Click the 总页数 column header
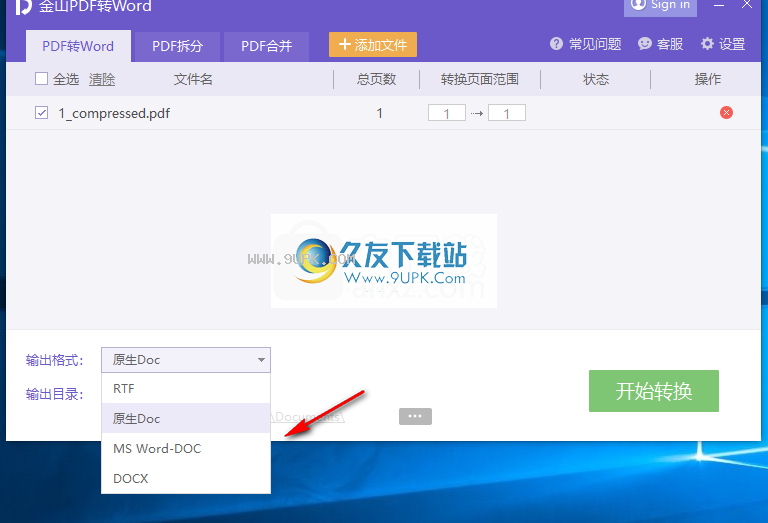768x523 pixels. (376, 79)
